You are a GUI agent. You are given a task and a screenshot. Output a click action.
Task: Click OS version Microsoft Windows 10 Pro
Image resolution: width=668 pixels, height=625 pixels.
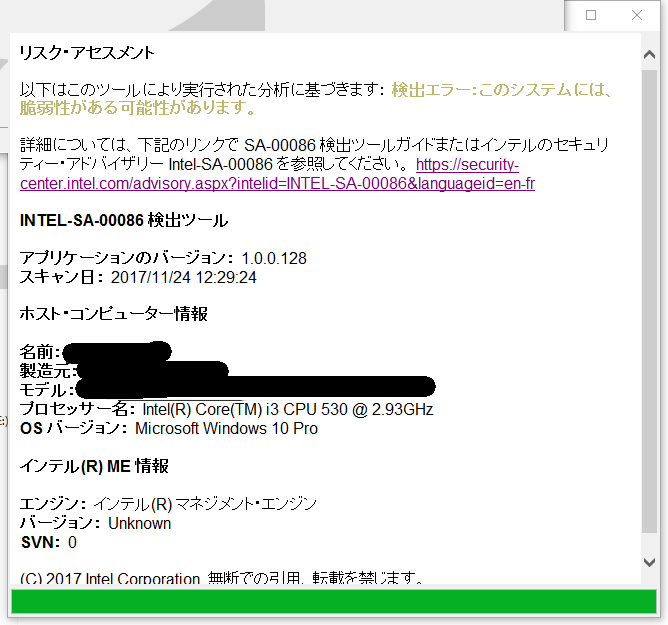click(x=226, y=428)
